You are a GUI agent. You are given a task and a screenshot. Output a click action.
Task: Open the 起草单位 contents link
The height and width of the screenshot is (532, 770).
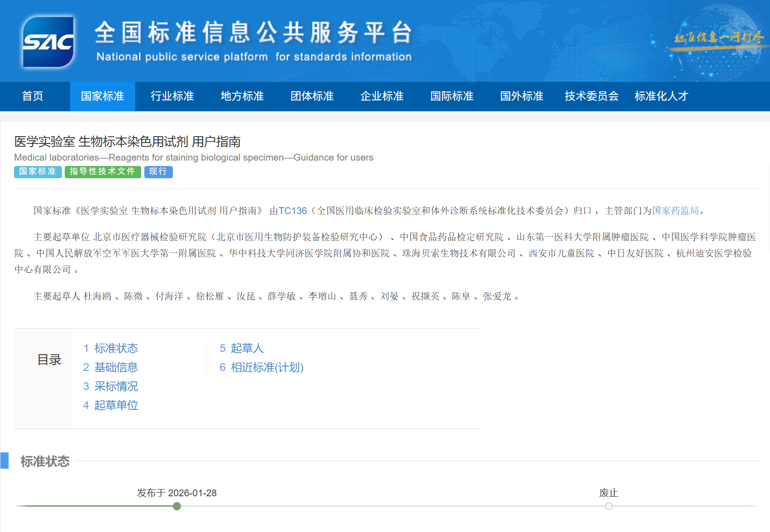coord(116,405)
